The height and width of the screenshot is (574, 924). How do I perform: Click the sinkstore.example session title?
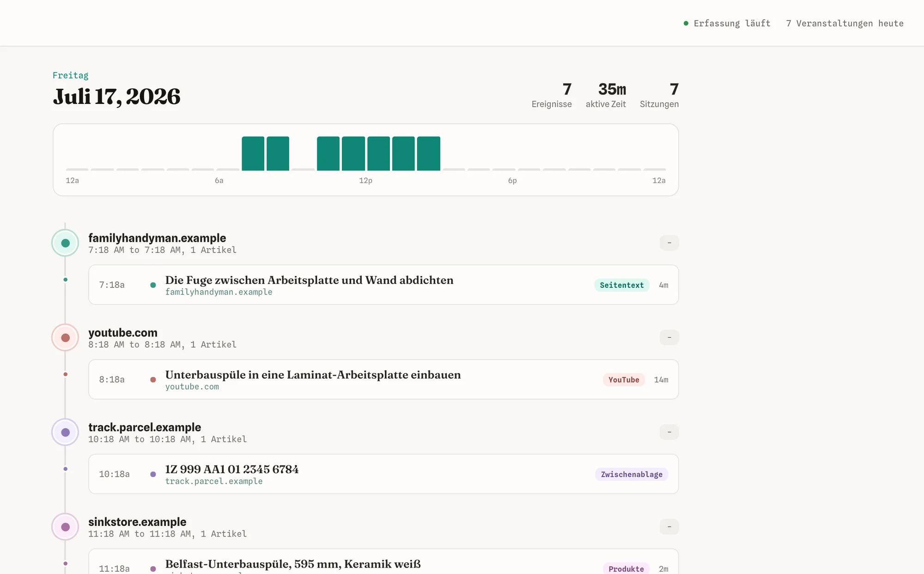coord(137,522)
